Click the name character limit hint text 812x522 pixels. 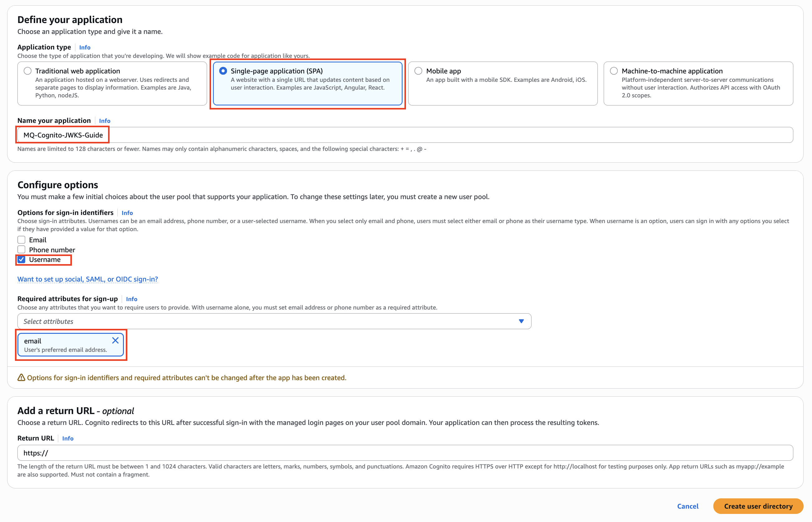click(222, 149)
